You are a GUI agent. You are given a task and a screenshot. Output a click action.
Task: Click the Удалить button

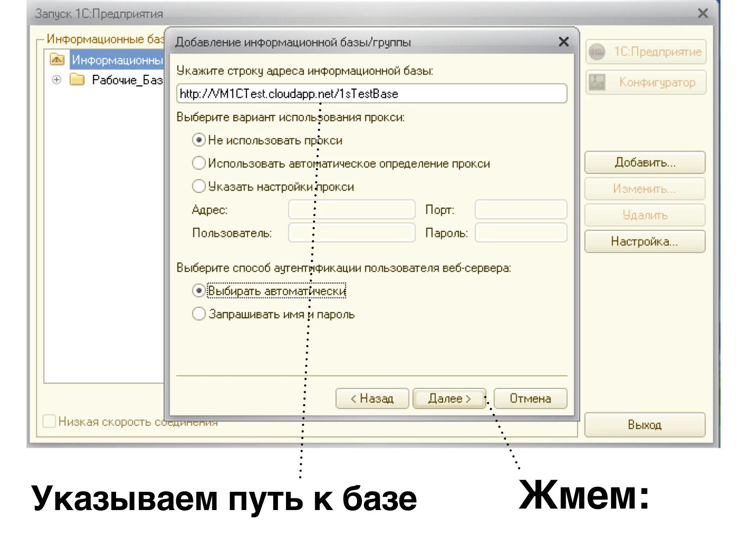point(645,215)
